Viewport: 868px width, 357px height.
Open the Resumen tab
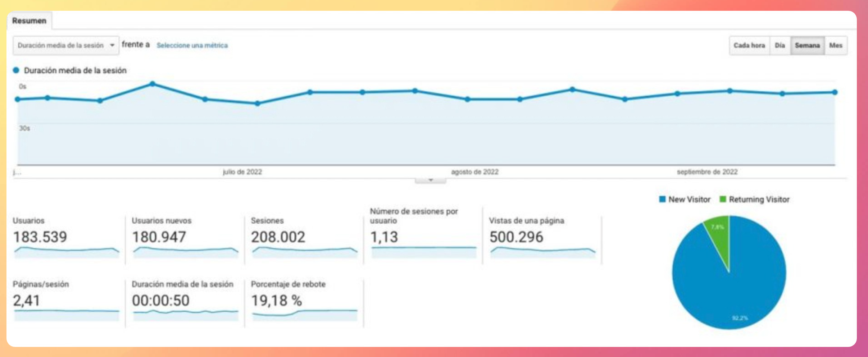[29, 21]
